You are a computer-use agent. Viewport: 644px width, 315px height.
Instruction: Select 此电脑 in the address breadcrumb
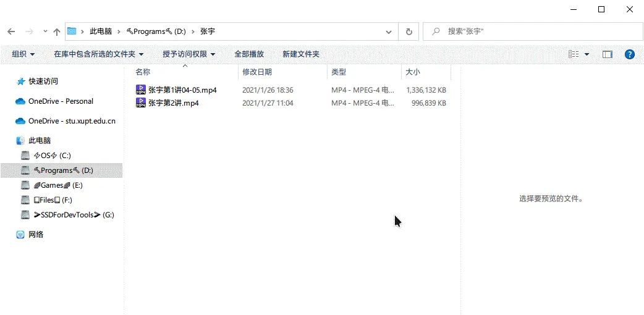tap(101, 31)
